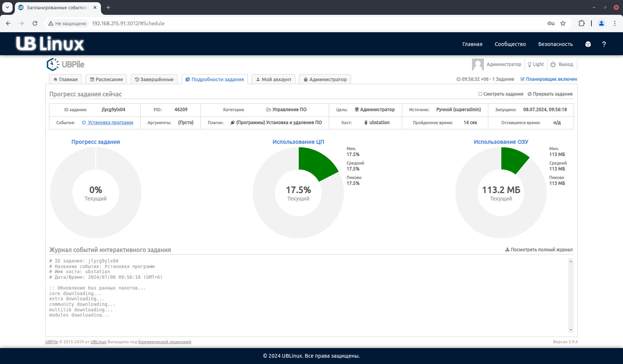Viewport: 623px width, 364px height.
Task: Click the log scrollbar up arrow
Action: [571, 261]
